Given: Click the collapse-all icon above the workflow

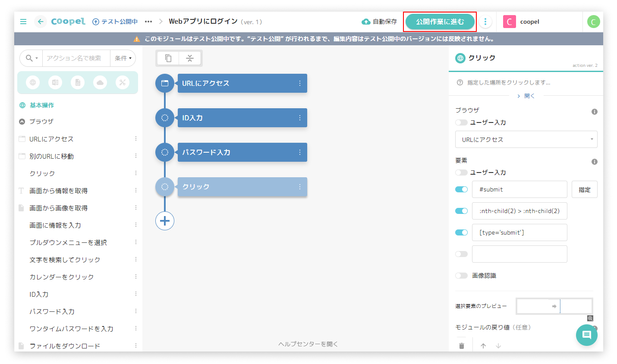Looking at the screenshot, I should pyautogui.click(x=190, y=58).
